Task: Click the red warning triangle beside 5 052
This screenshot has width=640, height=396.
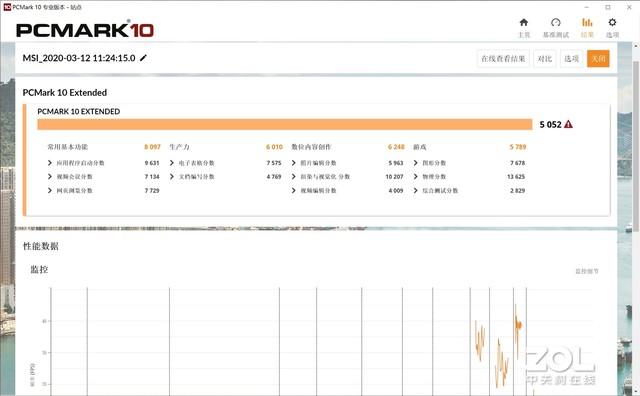Action: [x=568, y=125]
